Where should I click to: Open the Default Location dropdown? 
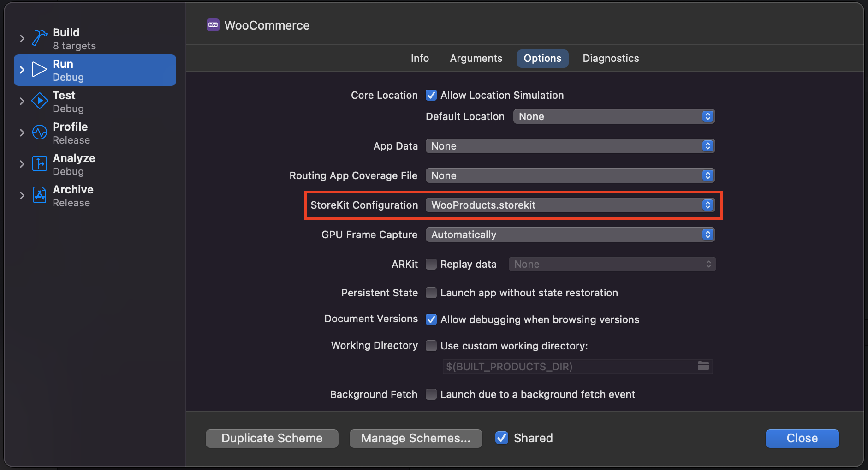pyautogui.click(x=614, y=116)
